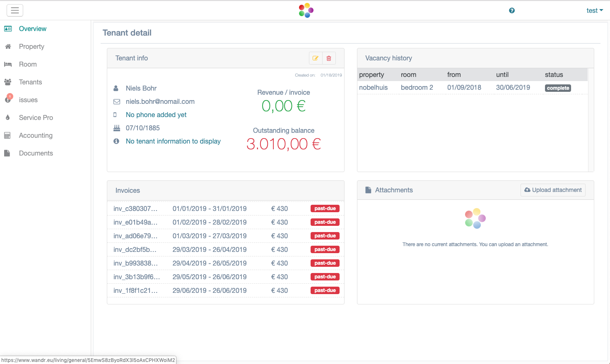
Task: Open issues with notification badge icon
Action: pyautogui.click(x=8, y=100)
